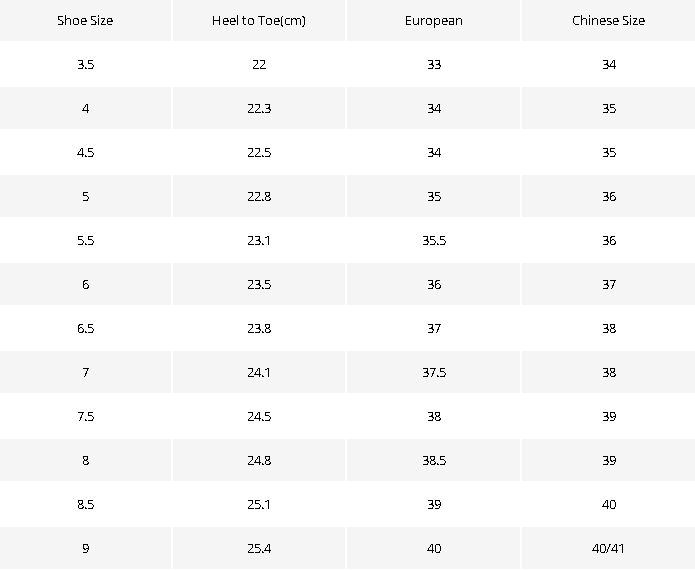This screenshot has width=695, height=570.
Task: Click shoe size 3.5 cell
Action: tap(85, 64)
